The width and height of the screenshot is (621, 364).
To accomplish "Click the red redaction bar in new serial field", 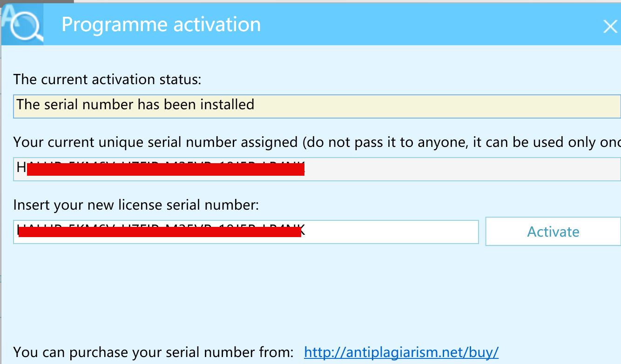I will 159,232.
